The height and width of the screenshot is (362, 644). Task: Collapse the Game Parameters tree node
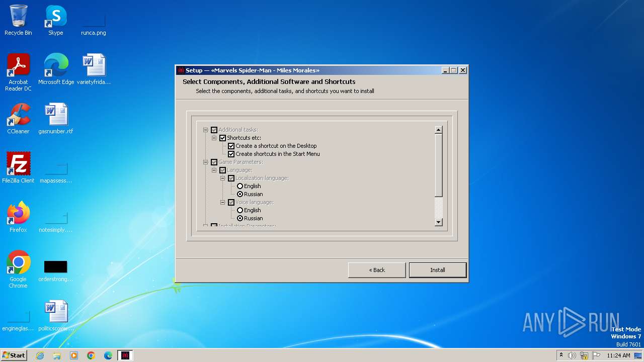tap(205, 162)
